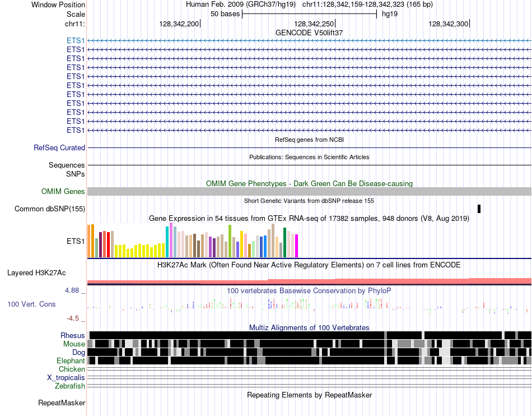Click the 50 bases scale bar

coord(310,14)
